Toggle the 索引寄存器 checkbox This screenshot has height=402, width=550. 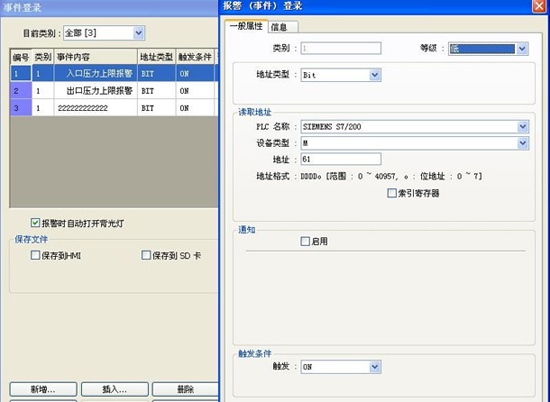(391, 193)
